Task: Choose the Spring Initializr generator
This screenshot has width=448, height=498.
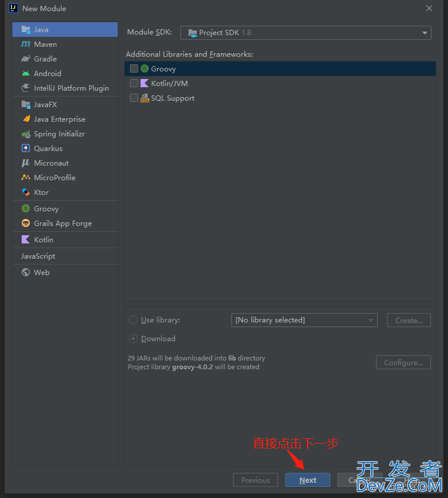Action: point(65,133)
